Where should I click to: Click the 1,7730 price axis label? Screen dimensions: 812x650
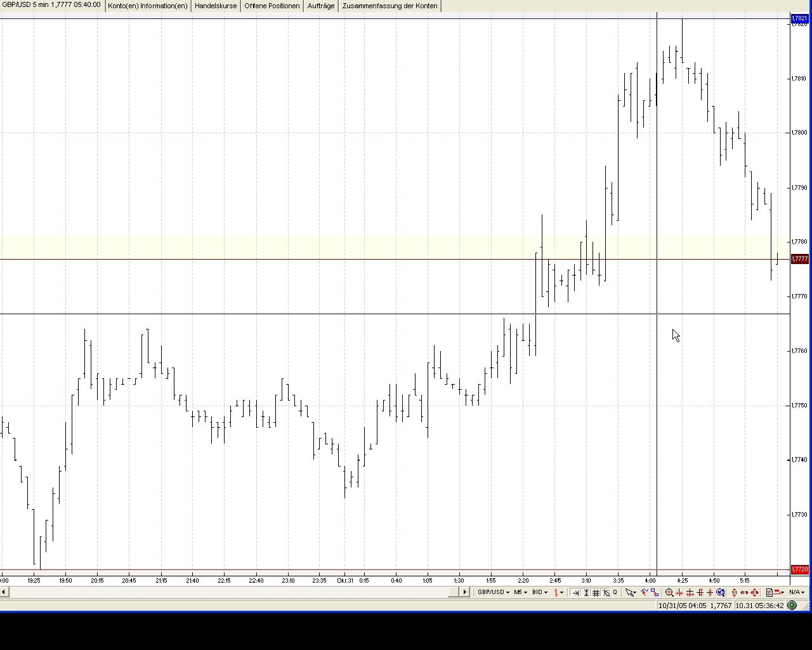(799, 515)
